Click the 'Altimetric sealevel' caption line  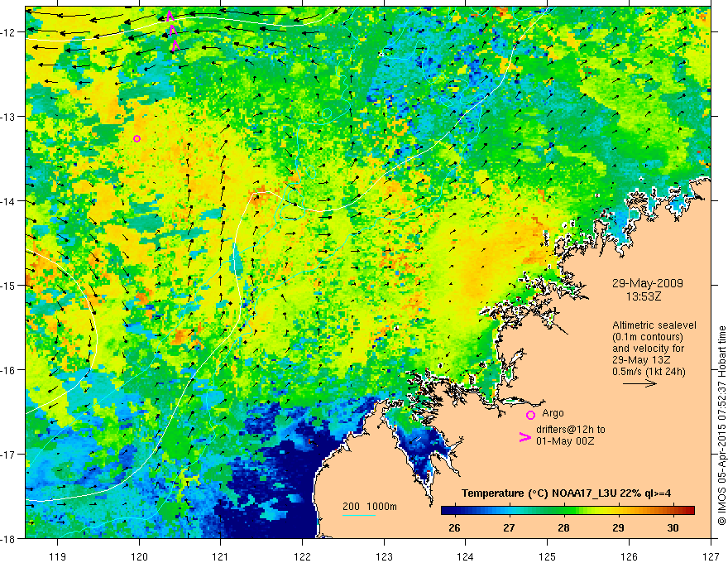[x=654, y=325]
